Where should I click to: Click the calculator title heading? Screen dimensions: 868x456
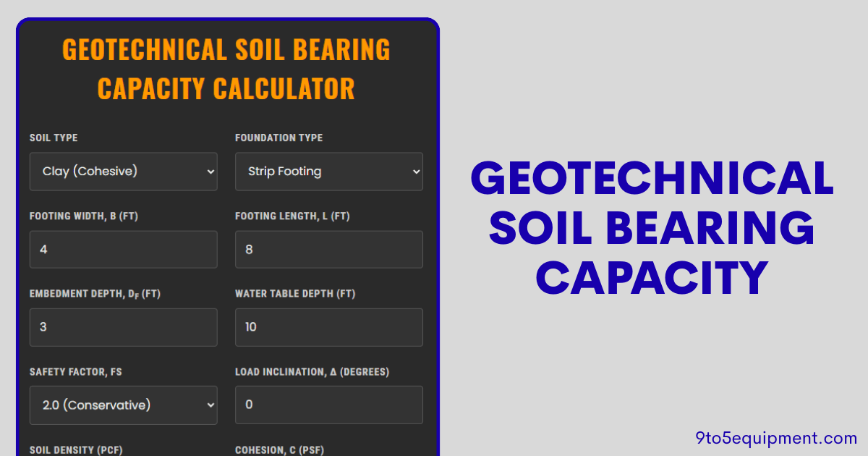click(x=226, y=69)
